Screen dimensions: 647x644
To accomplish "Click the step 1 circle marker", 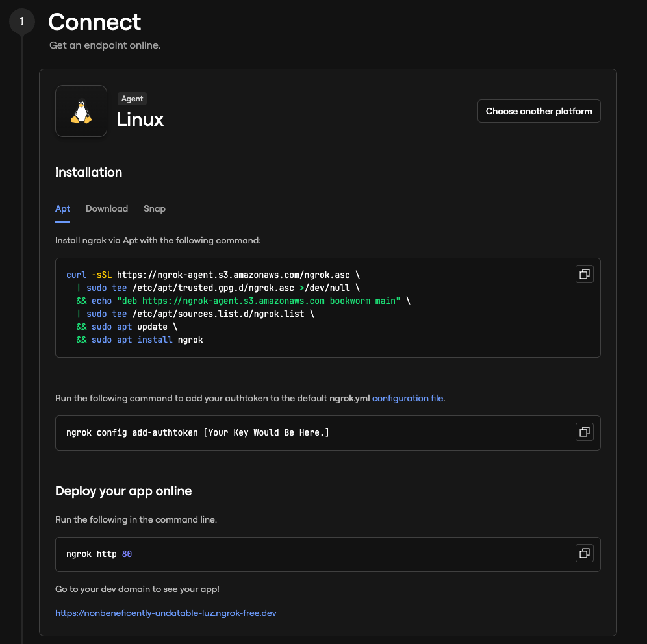I will tap(22, 22).
